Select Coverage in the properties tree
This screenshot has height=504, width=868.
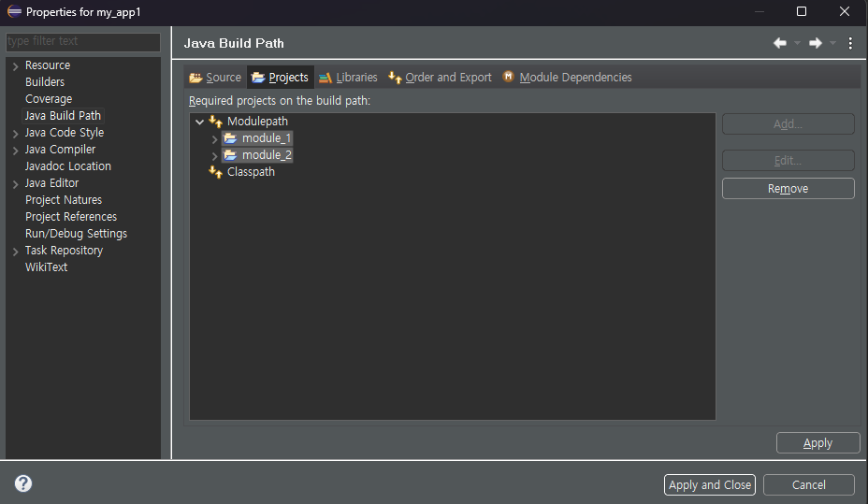49,99
